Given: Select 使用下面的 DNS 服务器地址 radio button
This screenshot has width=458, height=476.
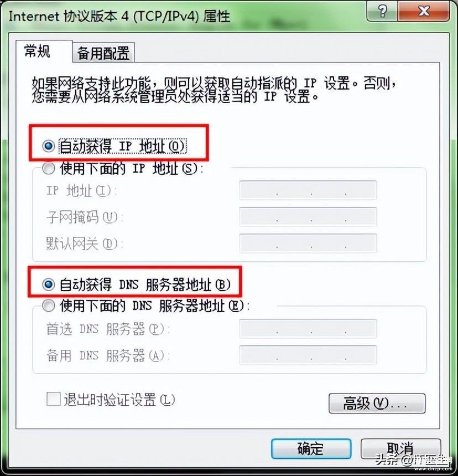Looking at the screenshot, I should 49,306.
